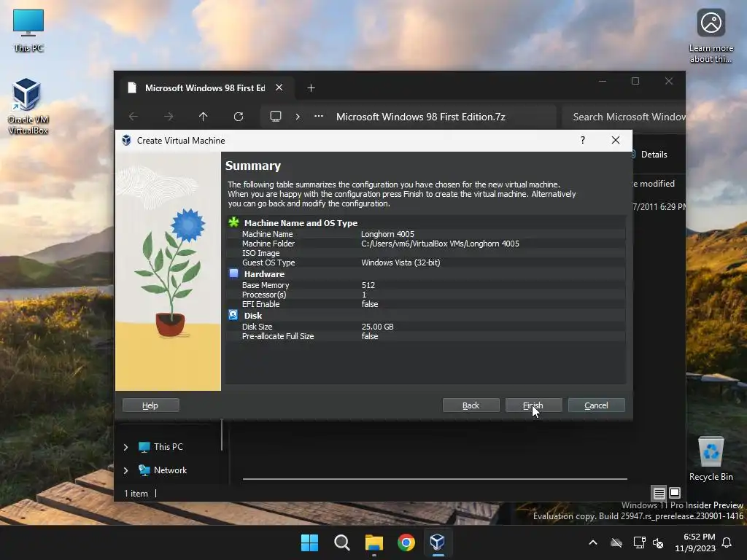This screenshot has height=560, width=747.
Task: Go up one folder level in File Explorer
Action: (x=204, y=117)
